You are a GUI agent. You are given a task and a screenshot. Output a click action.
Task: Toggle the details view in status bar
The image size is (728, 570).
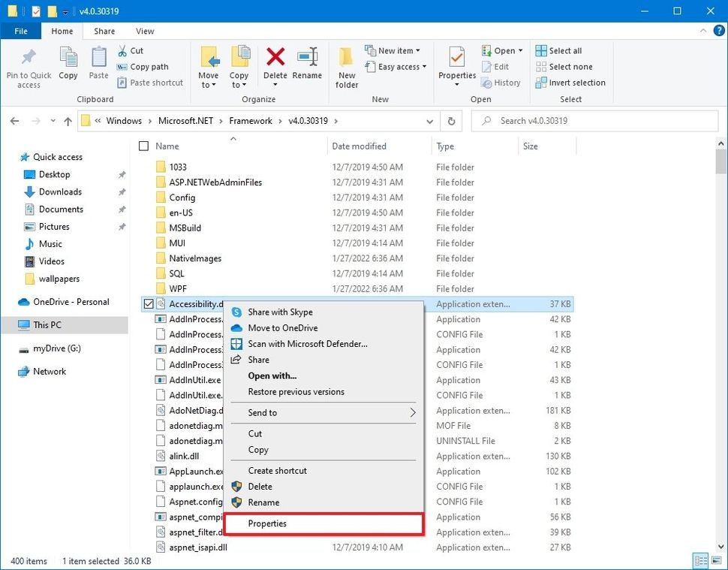699,561
